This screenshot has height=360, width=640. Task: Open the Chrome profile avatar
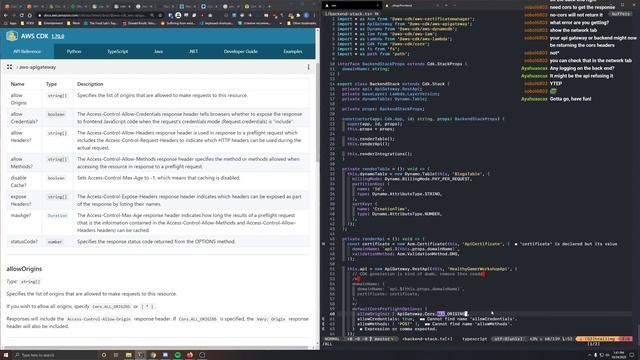(x=306, y=15)
